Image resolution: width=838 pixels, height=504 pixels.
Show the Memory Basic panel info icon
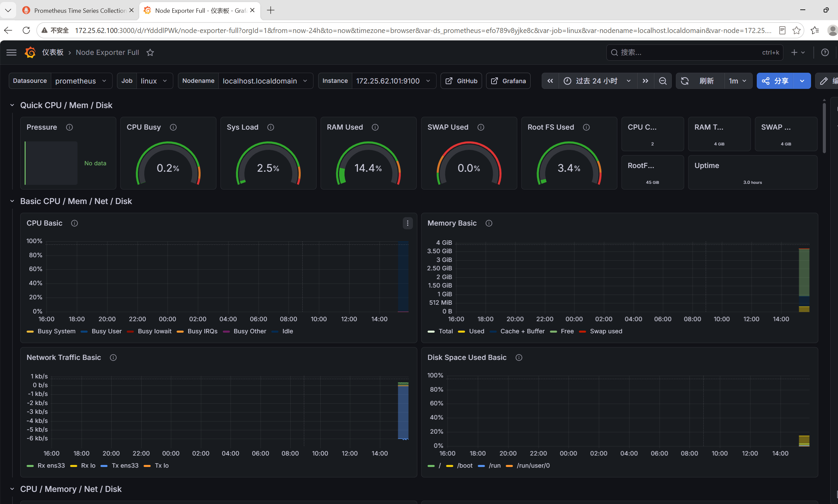(489, 223)
